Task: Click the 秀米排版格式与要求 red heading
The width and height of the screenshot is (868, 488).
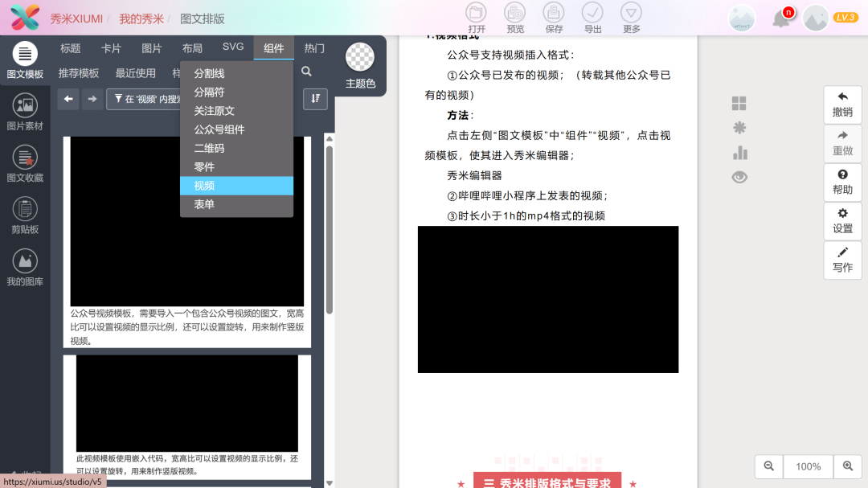Action: tap(547, 482)
